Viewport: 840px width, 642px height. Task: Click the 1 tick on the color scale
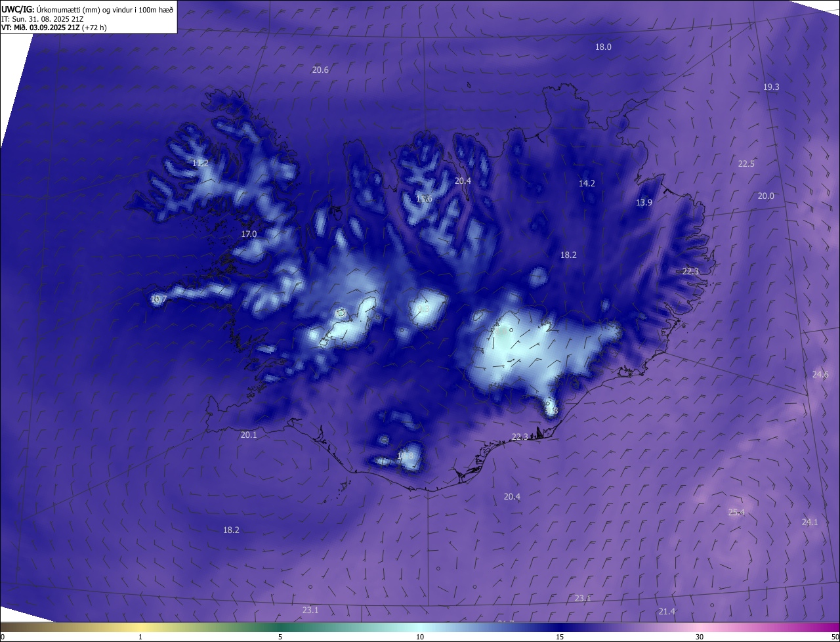[x=140, y=637]
